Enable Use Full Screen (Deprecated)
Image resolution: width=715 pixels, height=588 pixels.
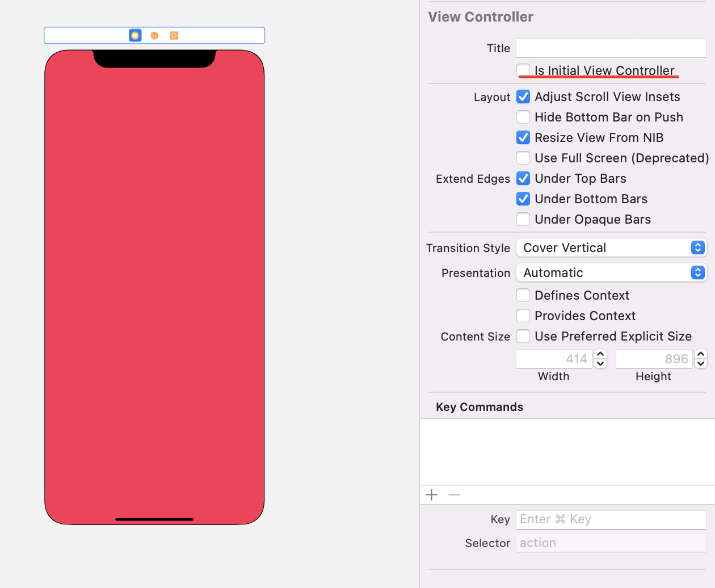(x=523, y=158)
